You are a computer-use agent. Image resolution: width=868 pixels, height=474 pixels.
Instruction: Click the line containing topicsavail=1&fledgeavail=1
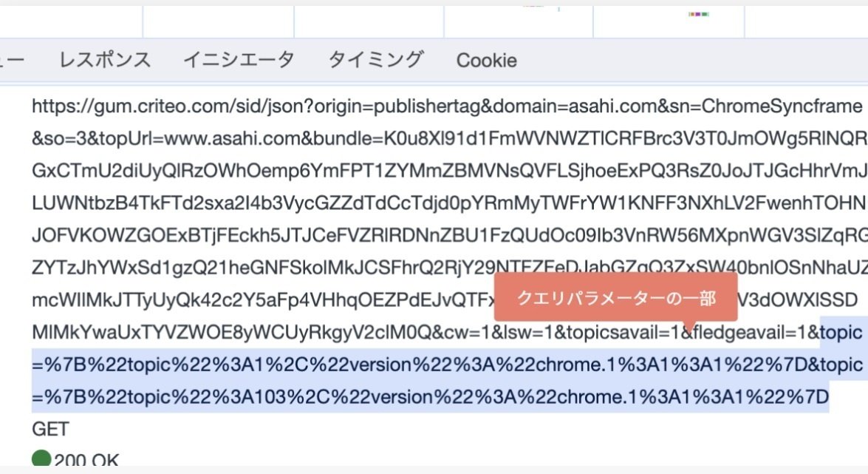click(447, 332)
